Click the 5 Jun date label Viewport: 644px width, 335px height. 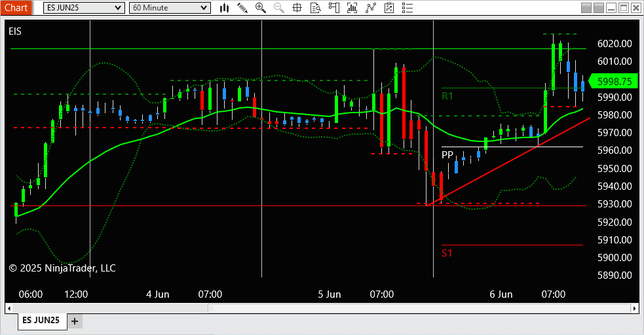pyautogui.click(x=330, y=294)
